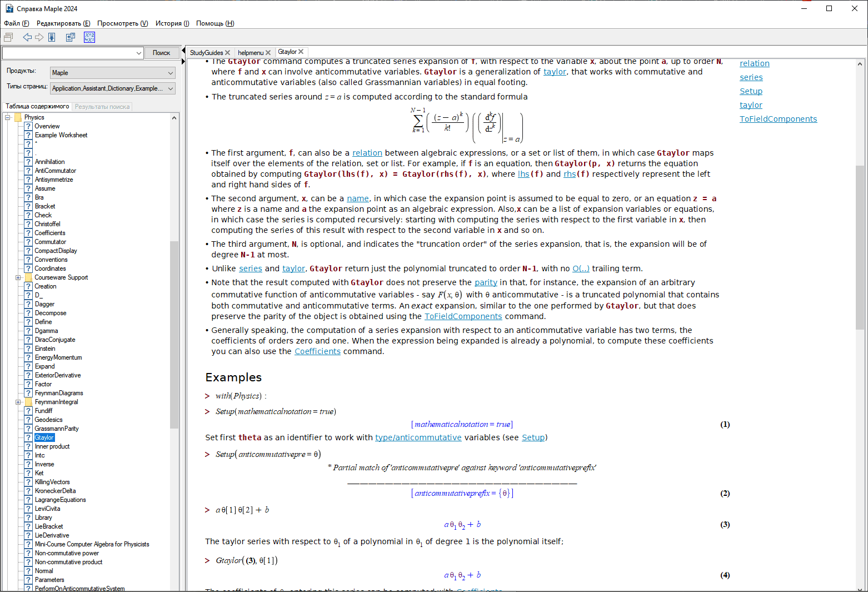The width and height of the screenshot is (868, 592).
Task: Click the contents tree vertical scrollbar thumb
Action: click(174, 335)
